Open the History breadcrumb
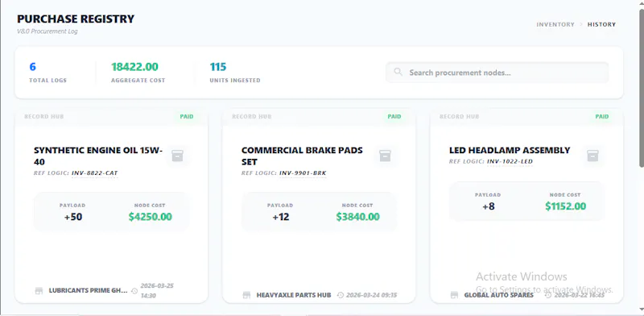 click(601, 25)
